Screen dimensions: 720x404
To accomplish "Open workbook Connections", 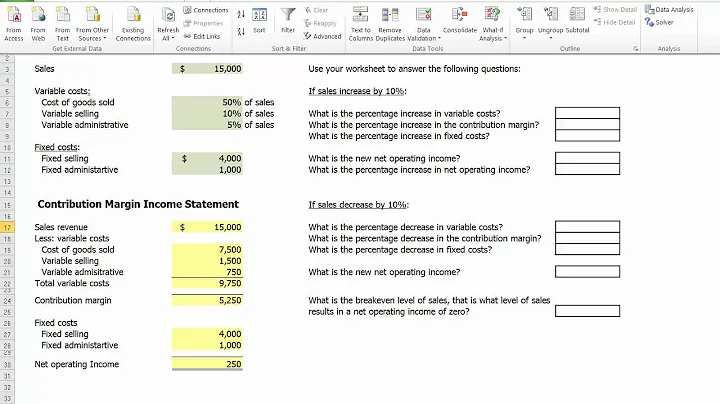I will pyautogui.click(x=206, y=10).
